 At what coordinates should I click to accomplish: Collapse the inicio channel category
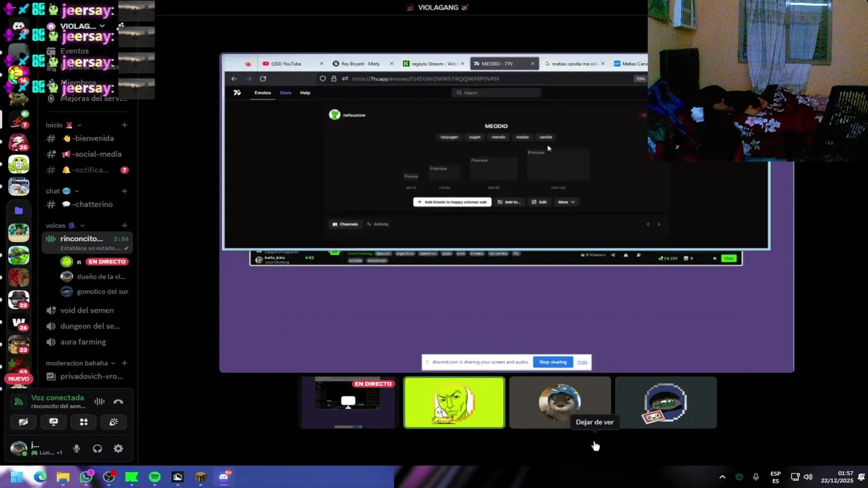pyautogui.click(x=63, y=125)
